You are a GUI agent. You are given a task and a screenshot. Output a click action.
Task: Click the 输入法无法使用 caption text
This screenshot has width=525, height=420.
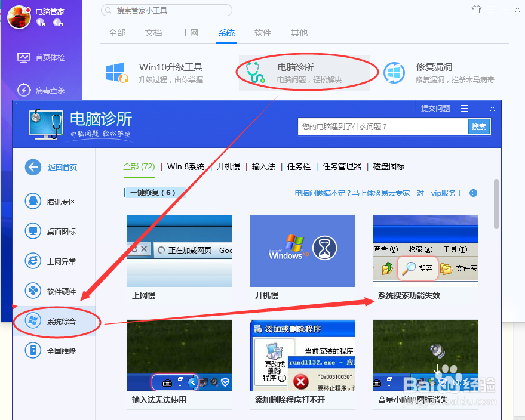pos(159,400)
